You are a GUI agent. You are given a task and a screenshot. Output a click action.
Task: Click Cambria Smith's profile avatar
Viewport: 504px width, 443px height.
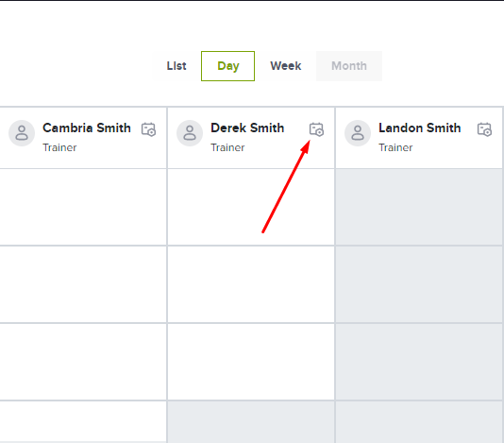(22, 133)
